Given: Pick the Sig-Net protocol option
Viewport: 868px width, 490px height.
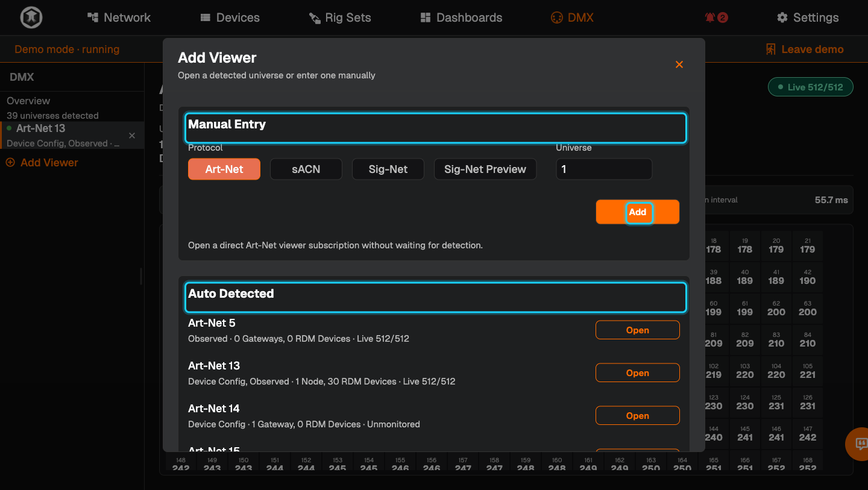Looking at the screenshot, I should (388, 169).
